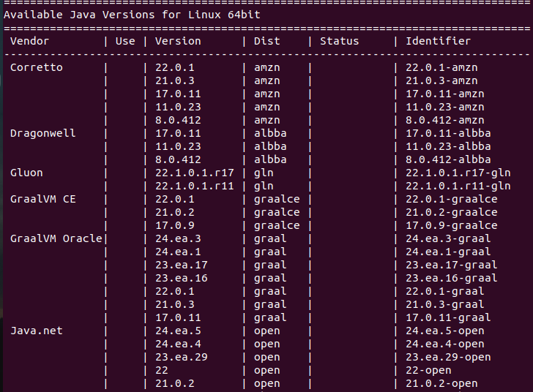Viewport: 533px width, 392px height.
Task: Click version '22.1.0.1.r11' in Version column
Action: point(195,186)
